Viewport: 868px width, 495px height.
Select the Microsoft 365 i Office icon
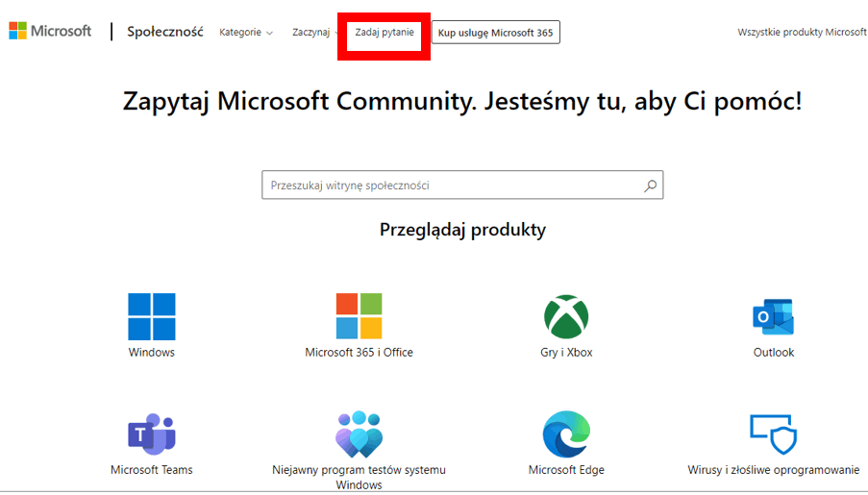(x=359, y=315)
